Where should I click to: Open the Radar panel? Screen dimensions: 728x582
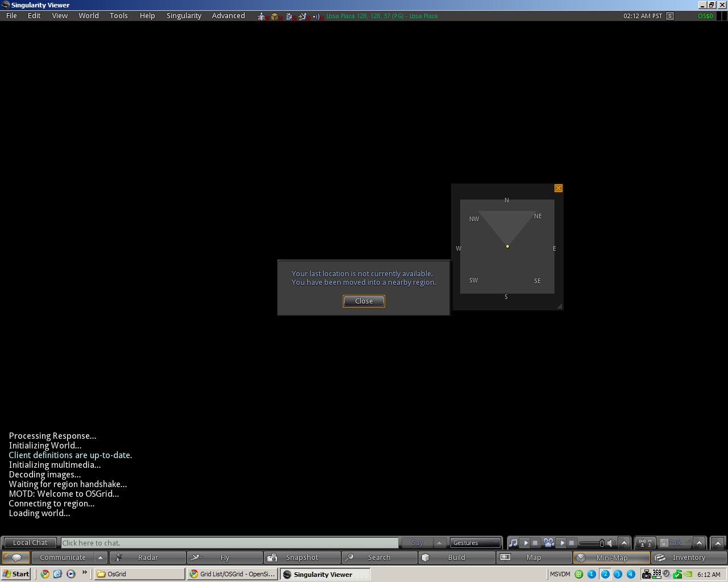pos(147,557)
